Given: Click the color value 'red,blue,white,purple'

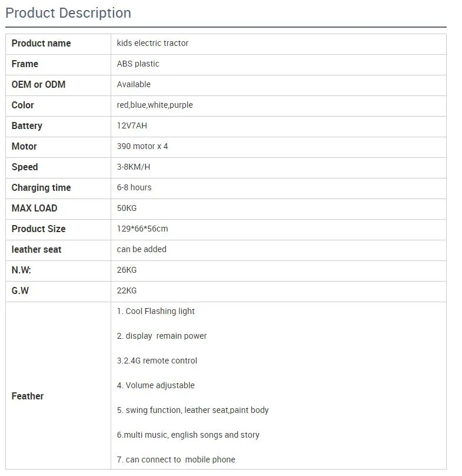Looking at the screenshot, I should tap(155, 105).
